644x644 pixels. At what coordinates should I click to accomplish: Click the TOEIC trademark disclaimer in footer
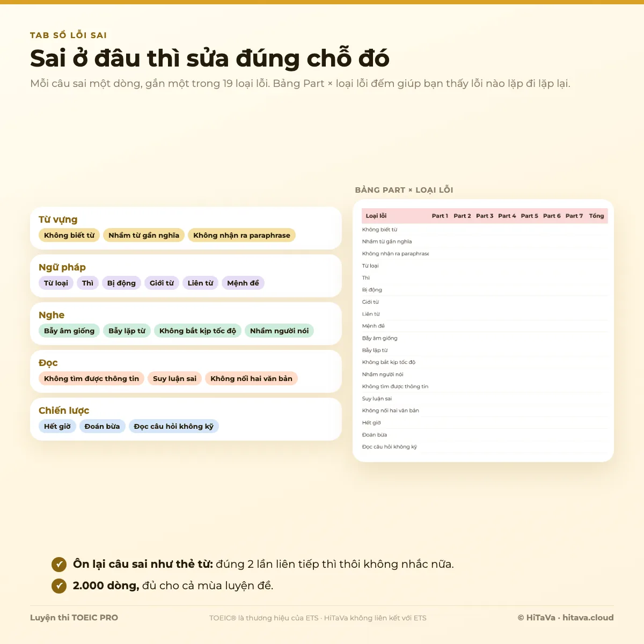click(x=318, y=618)
